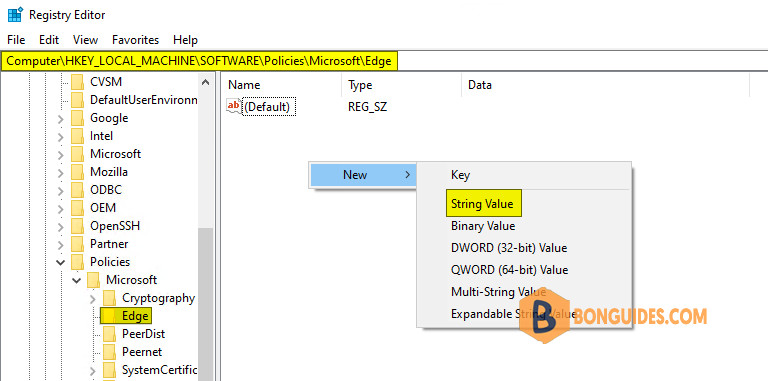768x381 pixels.
Task: Expand the top-level Microsoft key
Action: [60, 155]
